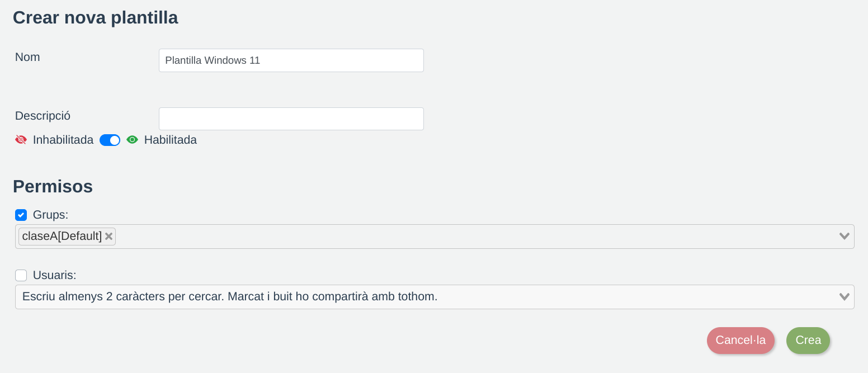Focus the Usuaris search field placeholder text
Viewport: 868px width, 373px height.
coord(229,297)
